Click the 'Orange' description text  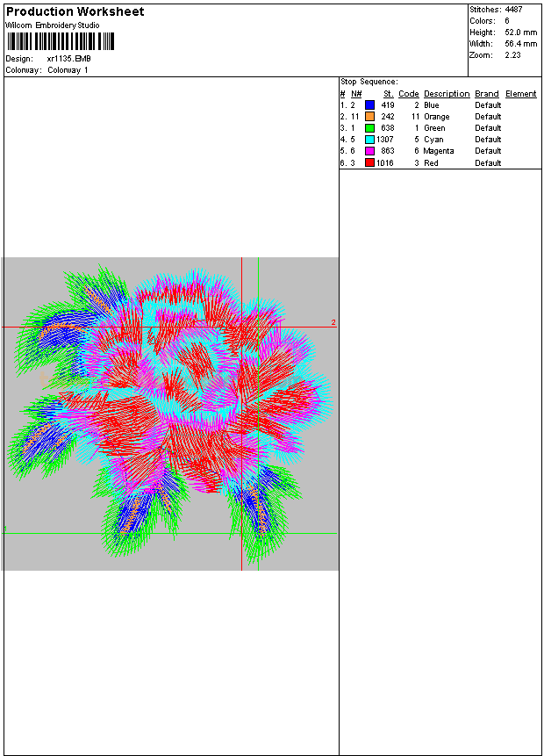pyautogui.click(x=437, y=117)
